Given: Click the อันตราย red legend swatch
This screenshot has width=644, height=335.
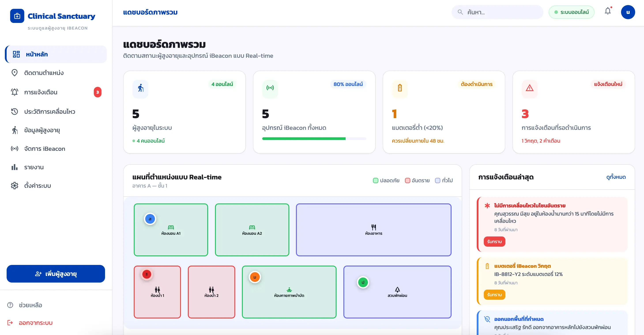Looking at the screenshot, I should [x=407, y=180].
